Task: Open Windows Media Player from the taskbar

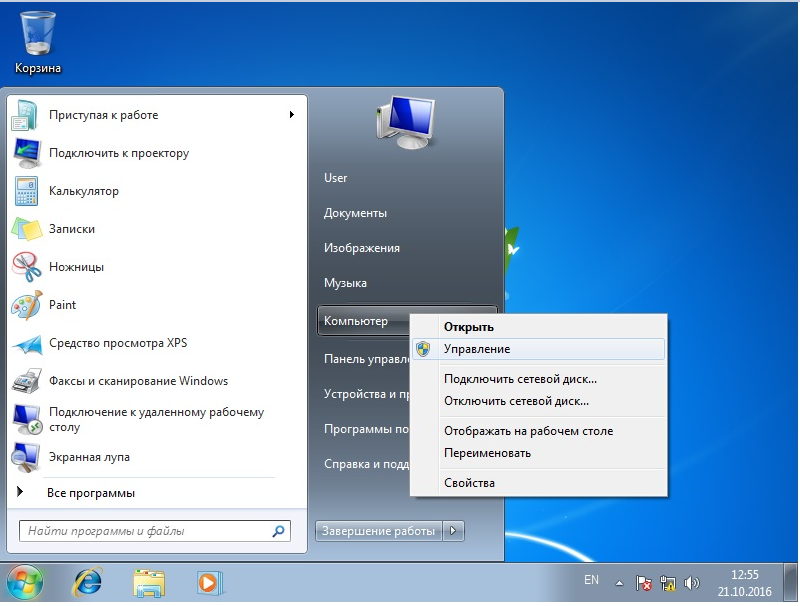Action: pos(209,583)
